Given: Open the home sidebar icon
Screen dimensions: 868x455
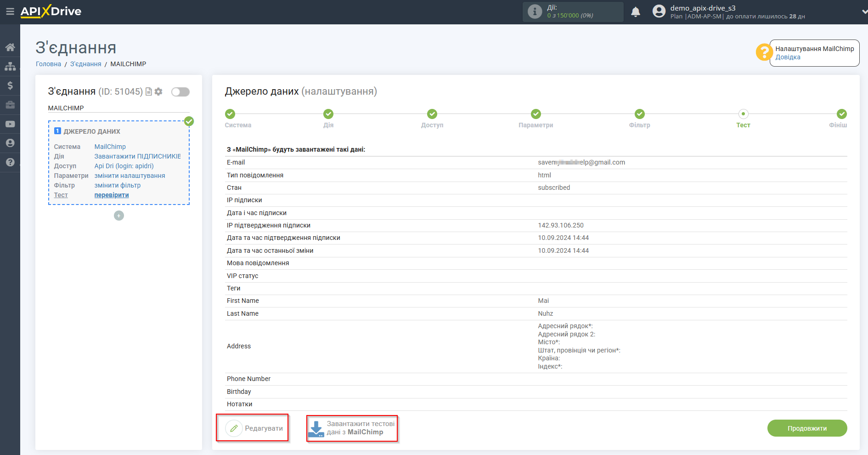Looking at the screenshot, I should (10, 47).
